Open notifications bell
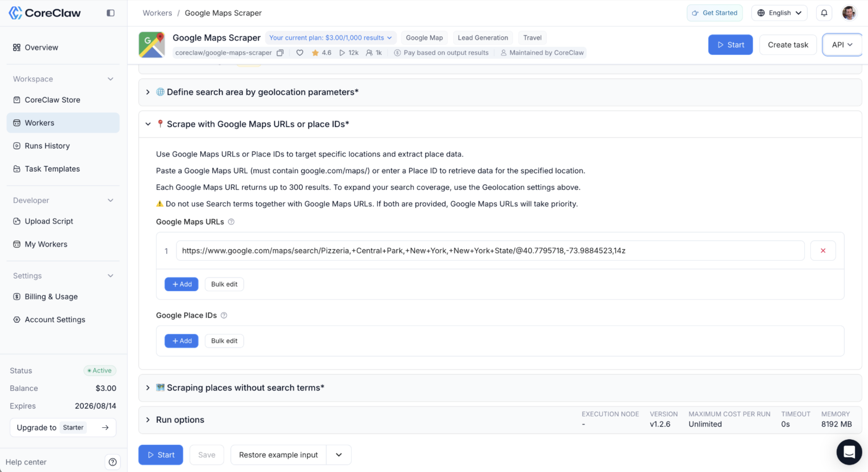The width and height of the screenshot is (868, 472). pyautogui.click(x=824, y=13)
